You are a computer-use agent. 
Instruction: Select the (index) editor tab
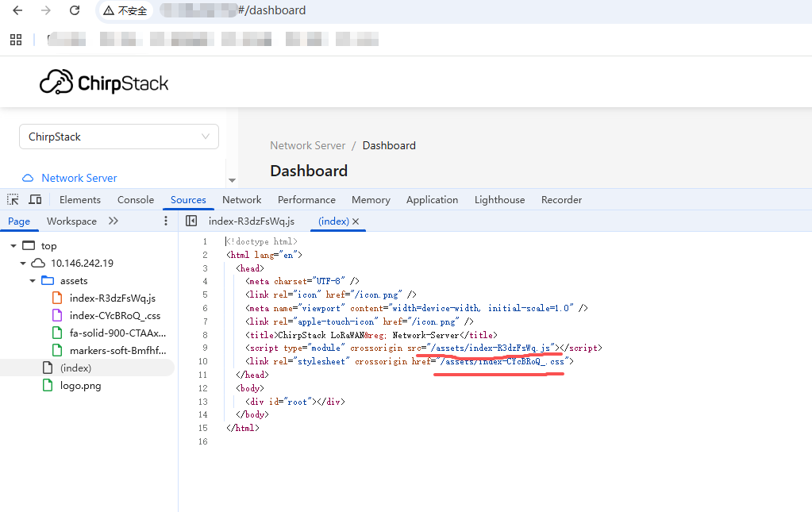tap(333, 221)
